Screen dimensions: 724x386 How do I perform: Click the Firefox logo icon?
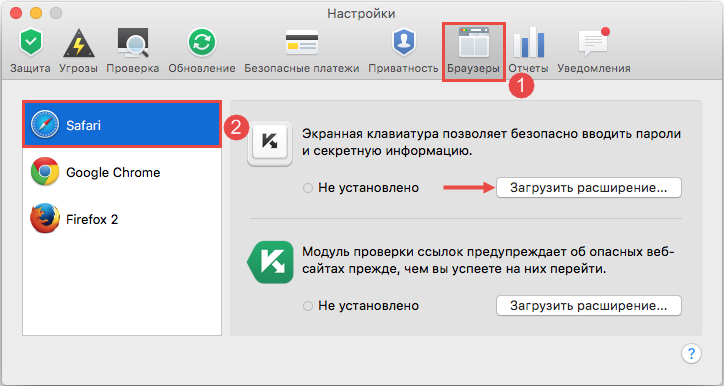[45, 219]
